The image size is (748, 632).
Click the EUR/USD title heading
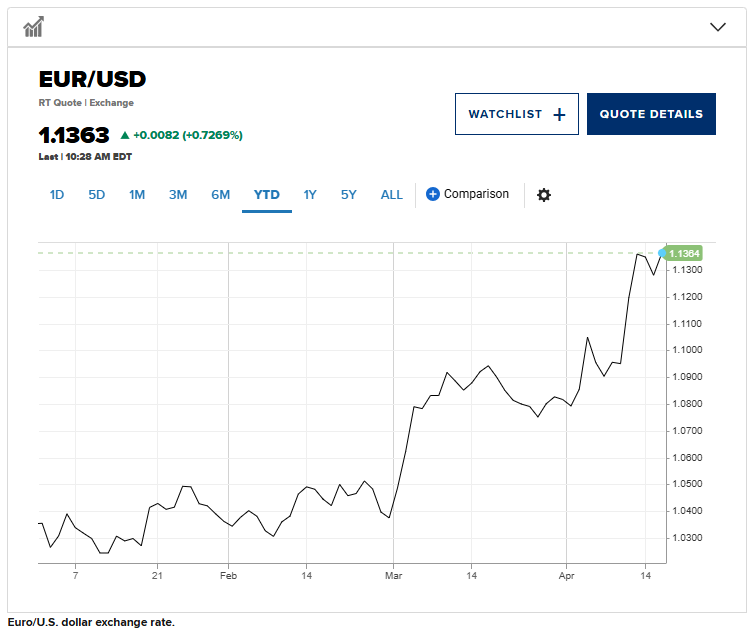[x=92, y=79]
